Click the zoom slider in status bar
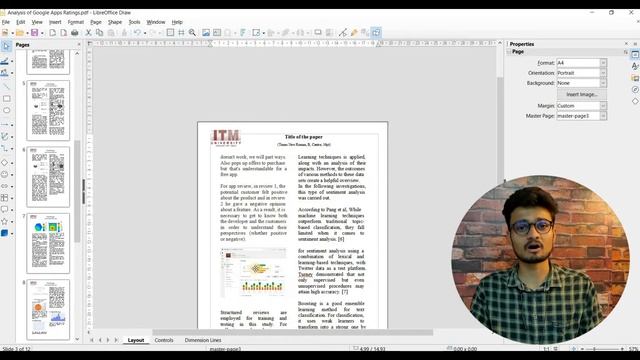Screen dimensions: 640x360 coord(602,349)
